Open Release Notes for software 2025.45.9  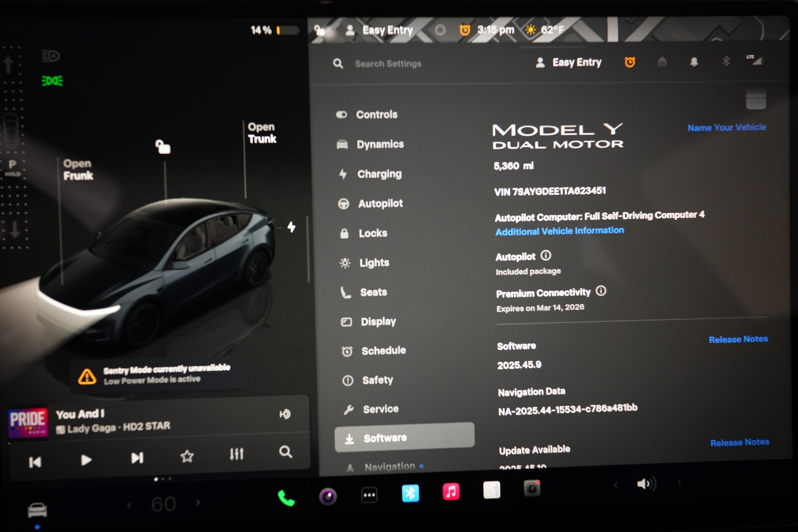738,339
